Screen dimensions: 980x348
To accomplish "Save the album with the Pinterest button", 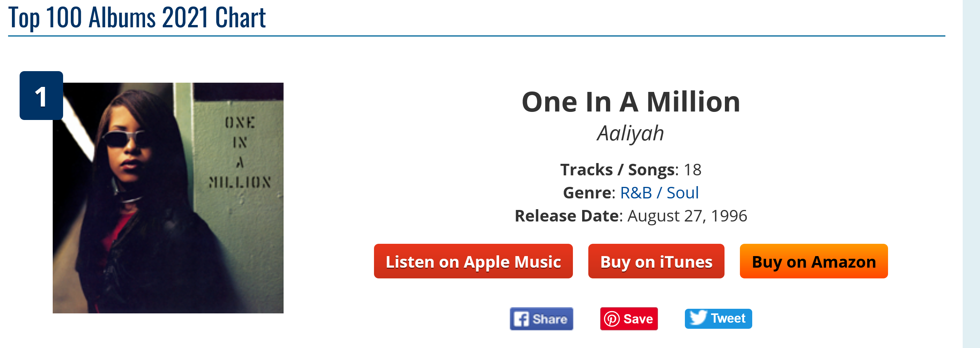I will 629,319.
